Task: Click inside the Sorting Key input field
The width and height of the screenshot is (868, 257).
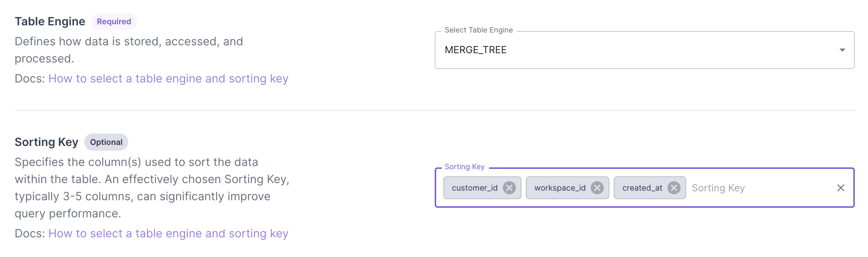Action: (750, 188)
